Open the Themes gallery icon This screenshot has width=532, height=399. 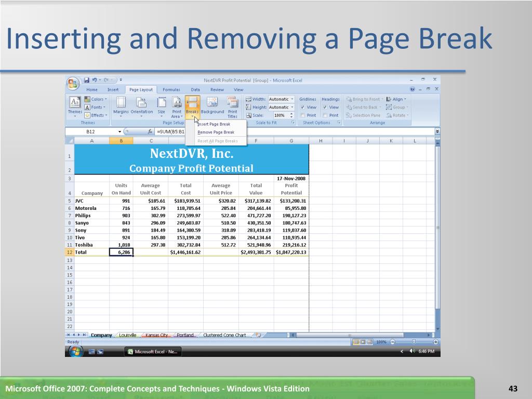pos(75,102)
